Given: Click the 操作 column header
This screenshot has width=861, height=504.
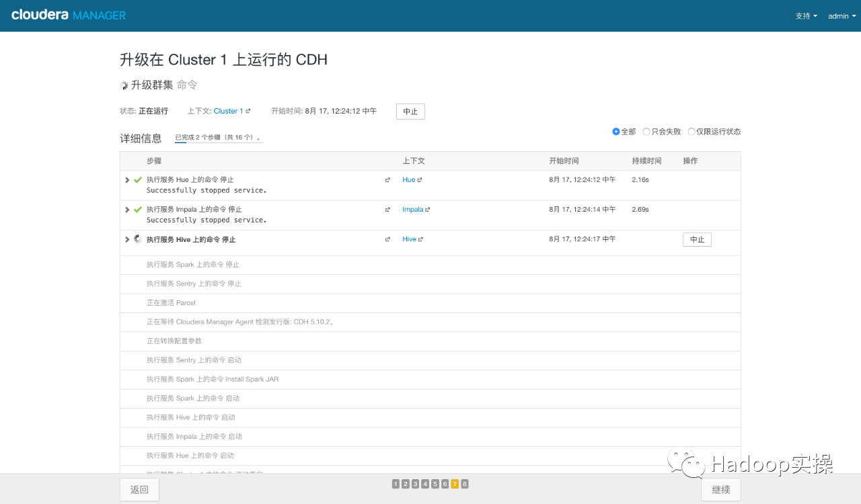Looking at the screenshot, I should pos(690,161).
